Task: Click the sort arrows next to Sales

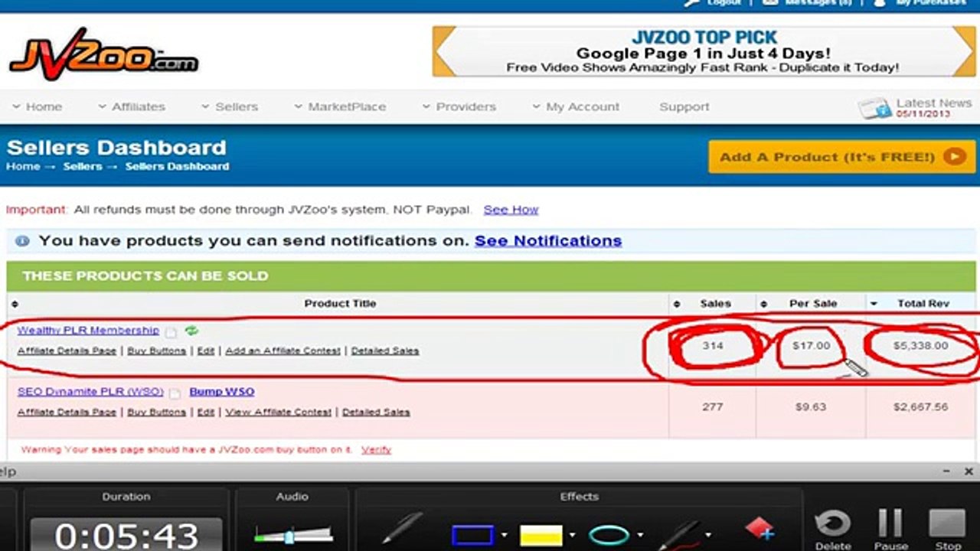Action: 676,304
